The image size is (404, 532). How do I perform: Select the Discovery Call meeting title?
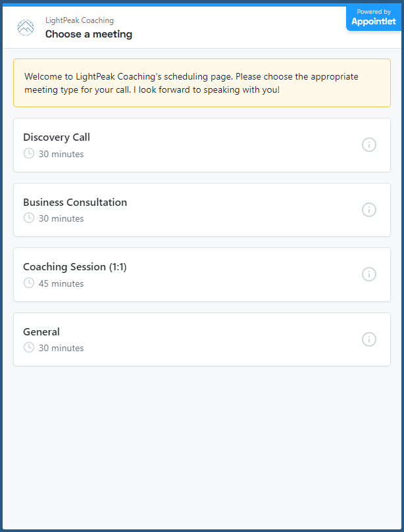(x=57, y=137)
